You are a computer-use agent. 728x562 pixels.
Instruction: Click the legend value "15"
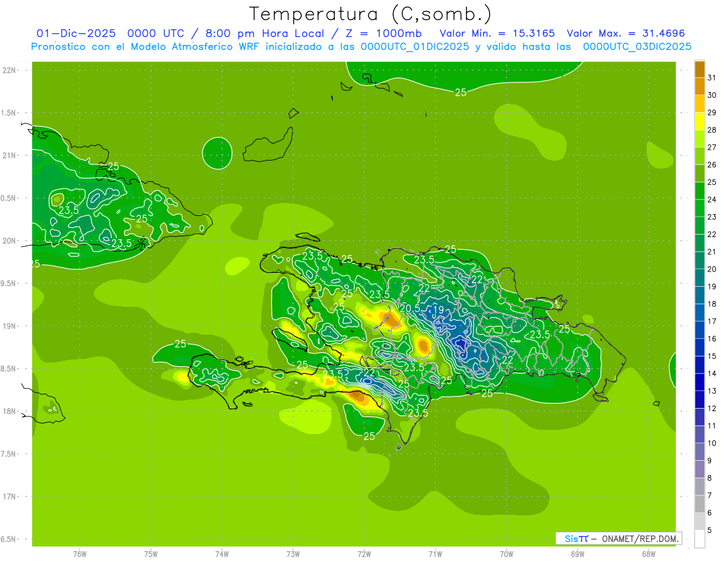(712, 356)
